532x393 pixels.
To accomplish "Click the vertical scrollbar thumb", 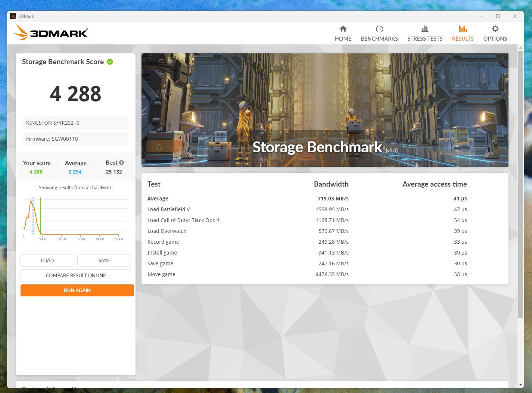I will coord(520,184).
